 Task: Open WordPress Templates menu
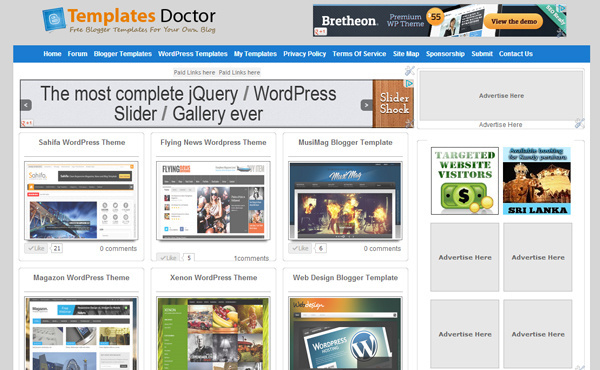click(192, 54)
